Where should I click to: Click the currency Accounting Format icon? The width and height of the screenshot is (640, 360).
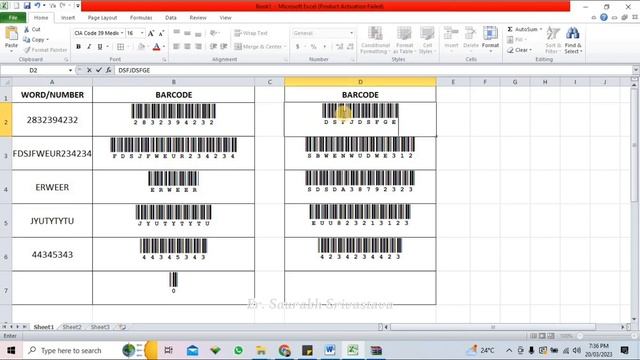[x=298, y=47]
